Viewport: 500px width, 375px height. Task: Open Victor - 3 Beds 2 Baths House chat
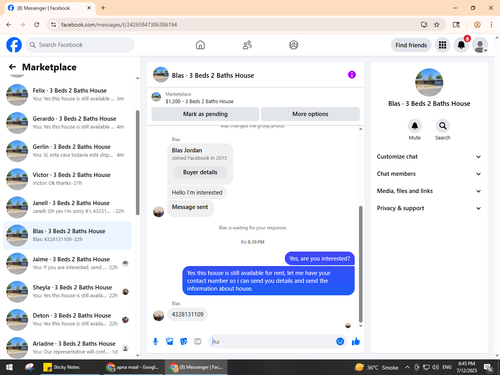[x=67, y=179]
